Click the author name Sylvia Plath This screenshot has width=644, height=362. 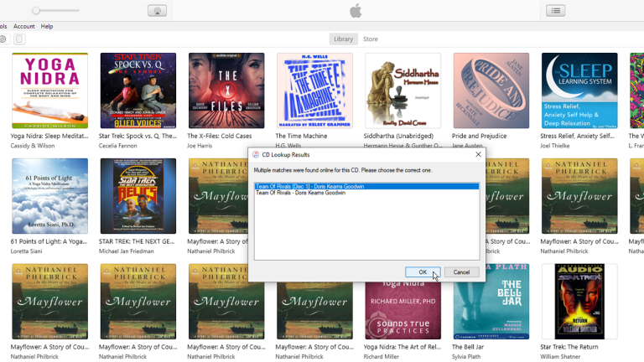[466, 357]
